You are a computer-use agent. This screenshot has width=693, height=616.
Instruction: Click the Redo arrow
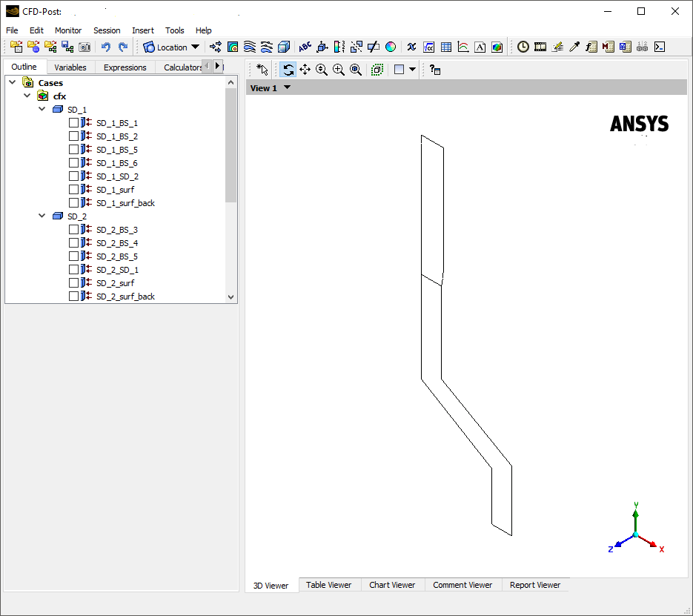123,47
